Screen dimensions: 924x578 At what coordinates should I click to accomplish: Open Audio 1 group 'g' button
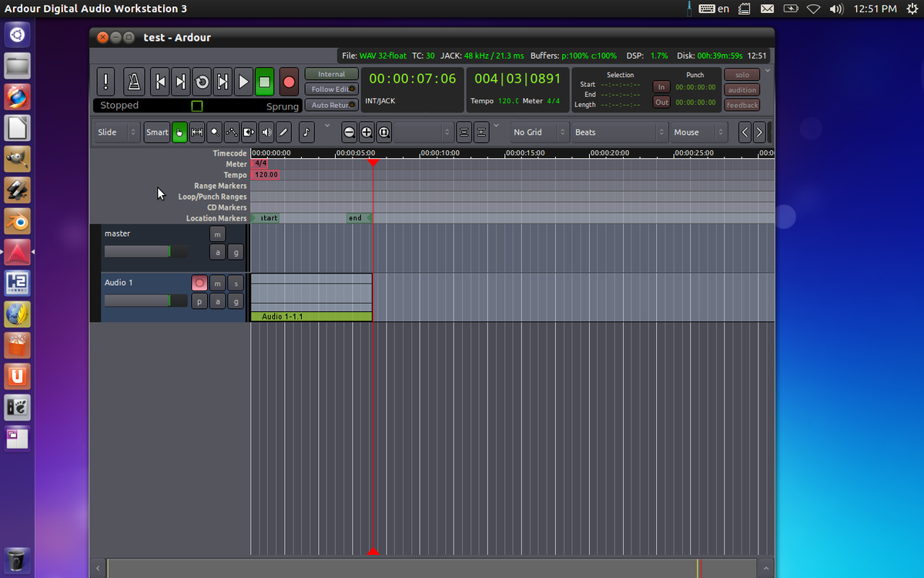click(x=236, y=301)
